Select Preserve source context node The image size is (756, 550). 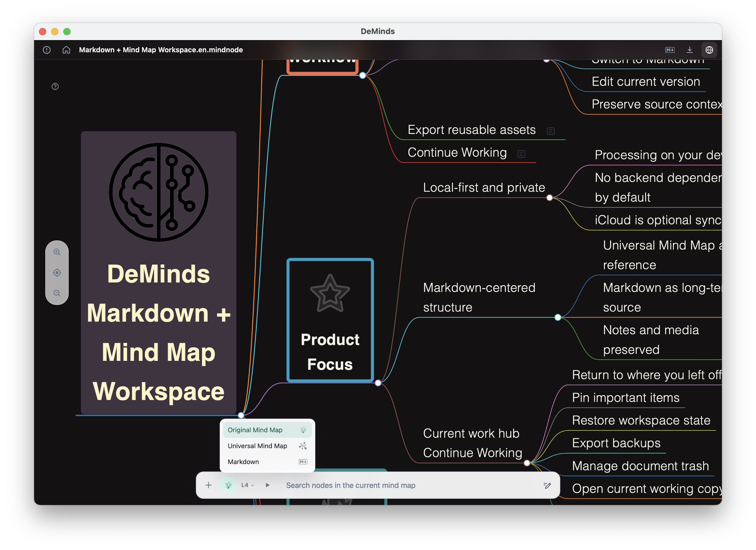point(657,104)
